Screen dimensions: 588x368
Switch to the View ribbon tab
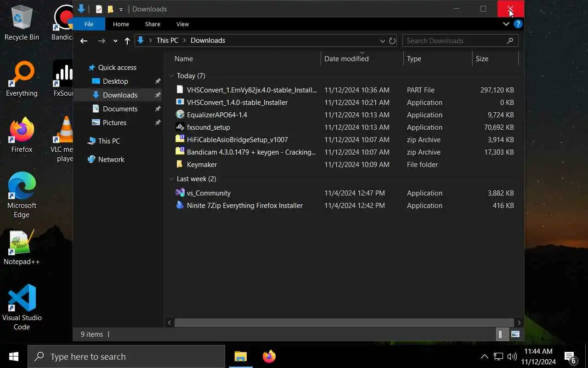point(182,24)
